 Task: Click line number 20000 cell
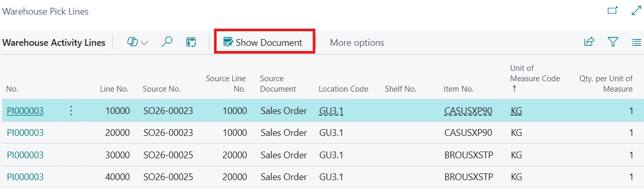[x=117, y=133]
